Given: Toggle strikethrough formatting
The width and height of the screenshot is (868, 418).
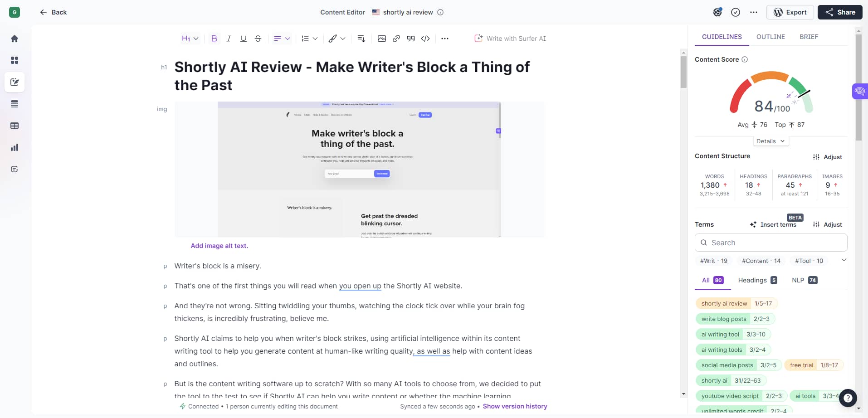Looking at the screenshot, I should point(258,39).
